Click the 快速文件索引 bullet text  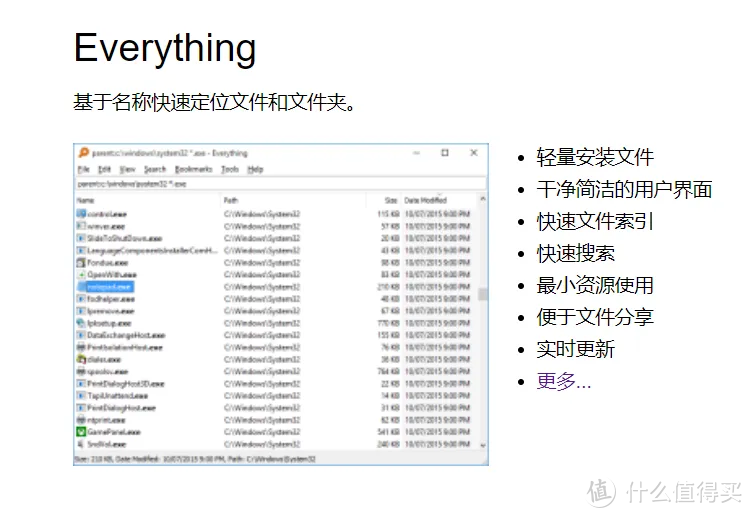pyautogui.click(x=595, y=221)
